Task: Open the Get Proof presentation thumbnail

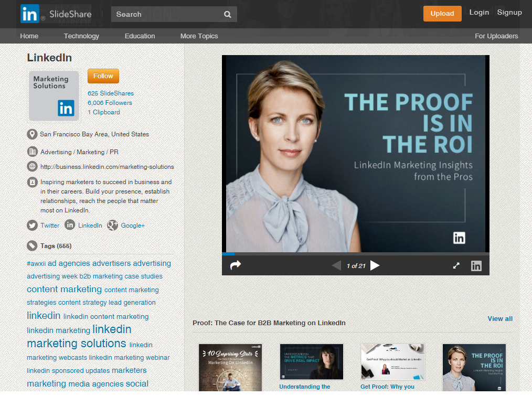Action: click(x=392, y=361)
